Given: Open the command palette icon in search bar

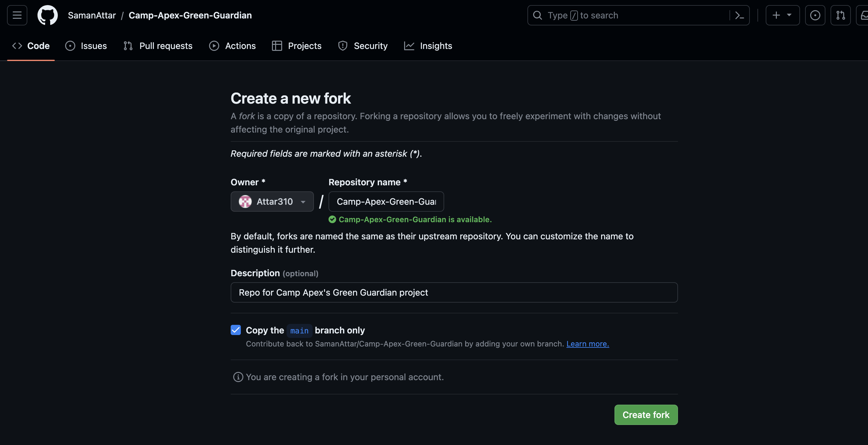Looking at the screenshot, I should (x=739, y=15).
